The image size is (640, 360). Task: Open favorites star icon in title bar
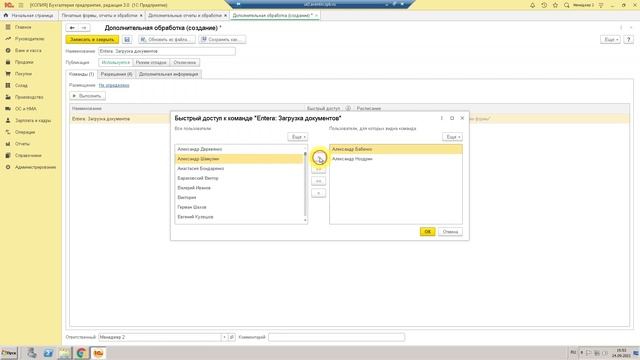(555, 5)
